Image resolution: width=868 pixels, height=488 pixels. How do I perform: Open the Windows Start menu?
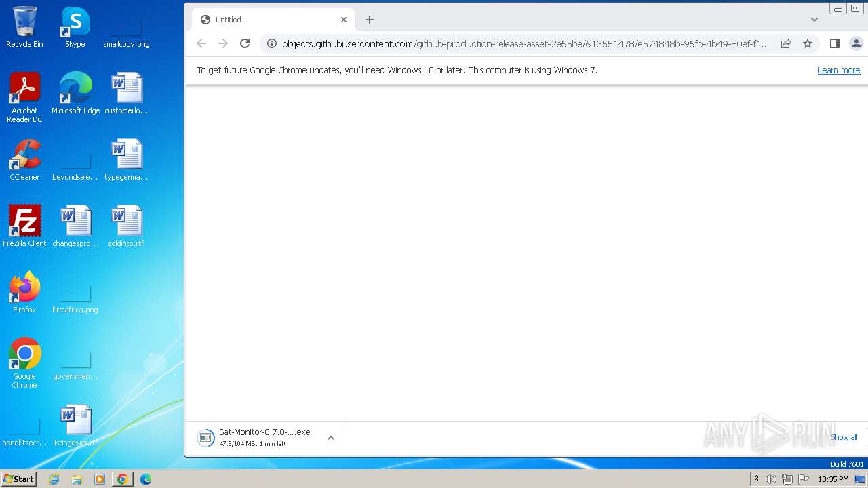[x=19, y=479]
